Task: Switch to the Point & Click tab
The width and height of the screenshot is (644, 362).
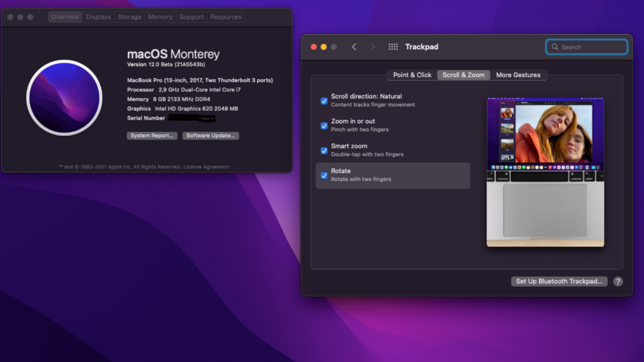Action: pos(412,75)
